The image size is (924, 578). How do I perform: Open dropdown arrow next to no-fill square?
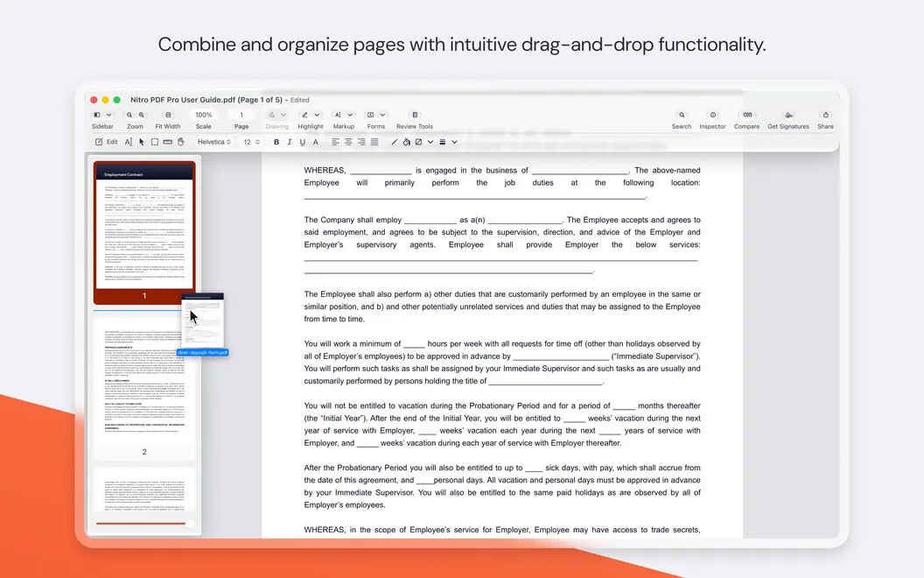[x=430, y=142]
